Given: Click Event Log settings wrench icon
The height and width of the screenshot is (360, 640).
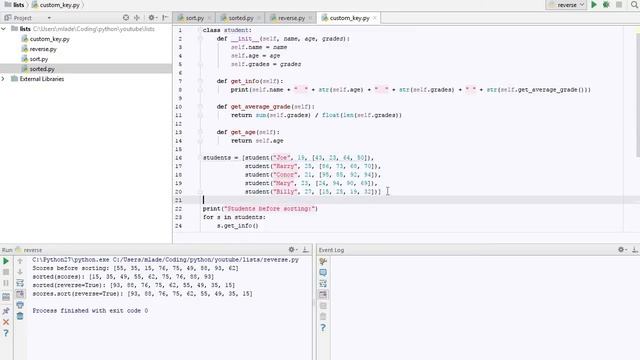Looking at the screenshot, I should [323, 261].
